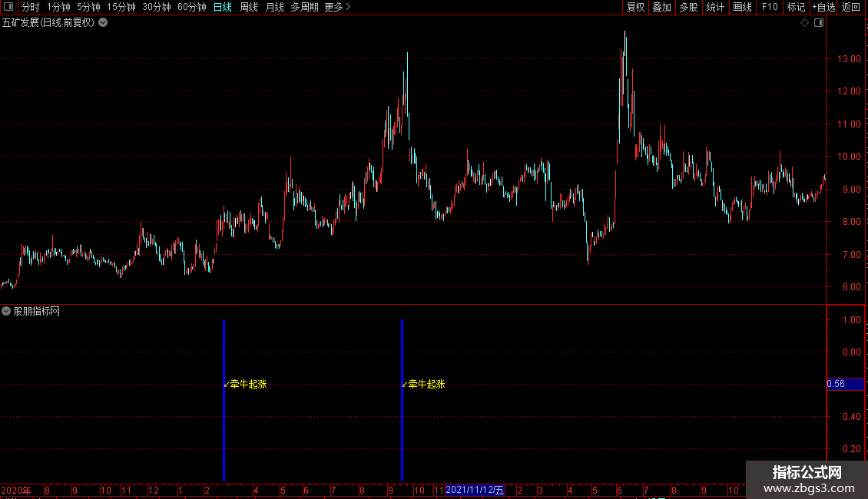
Task: Add stock via +自选 button
Action: [x=823, y=7]
